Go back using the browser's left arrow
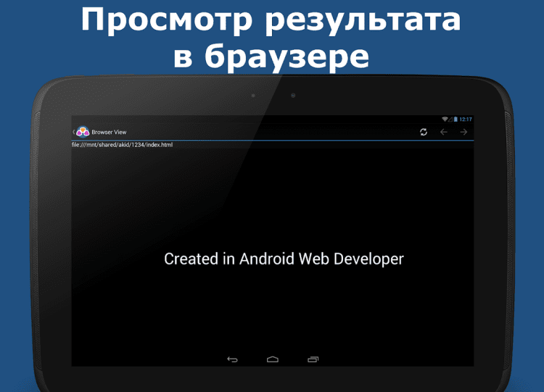 click(443, 132)
